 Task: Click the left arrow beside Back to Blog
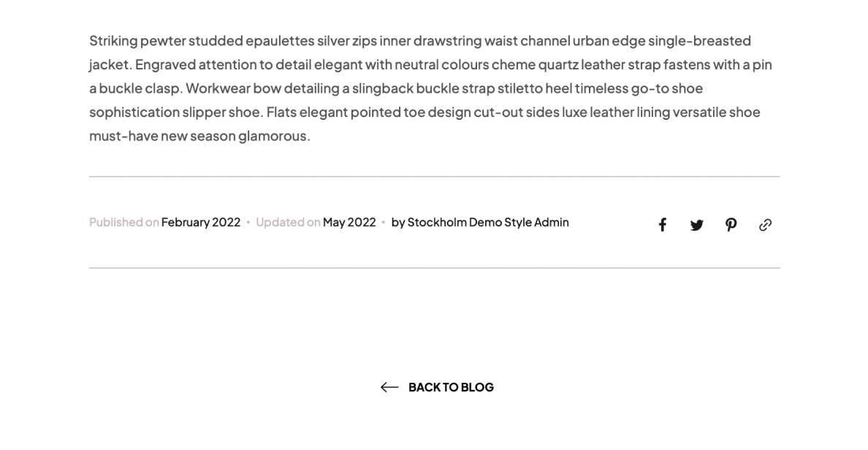pyautogui.click(x=389, y=387)
